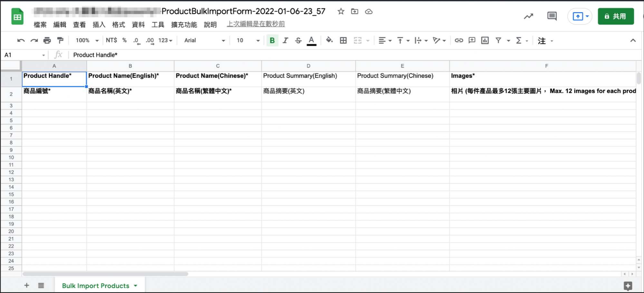Open text wrapping dropdown

pyautogui.click(x=421, y=41)
